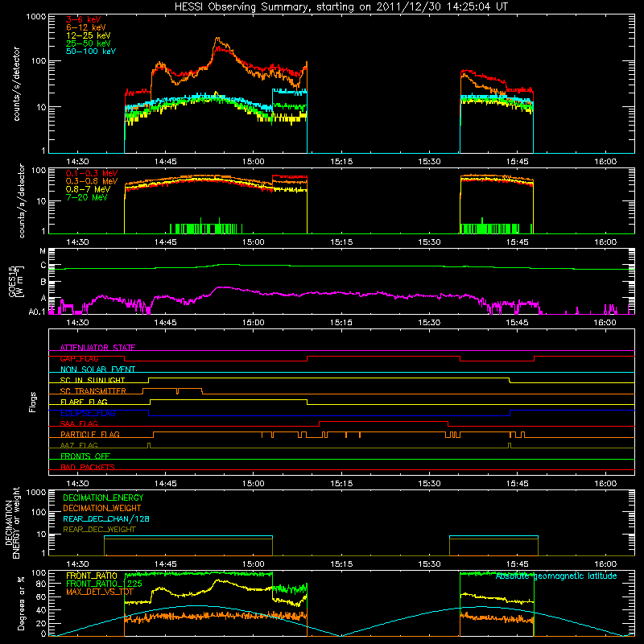Select the ATTENUATOR_STATE flag label
644x644 pixels.
(x=97, y=348)
